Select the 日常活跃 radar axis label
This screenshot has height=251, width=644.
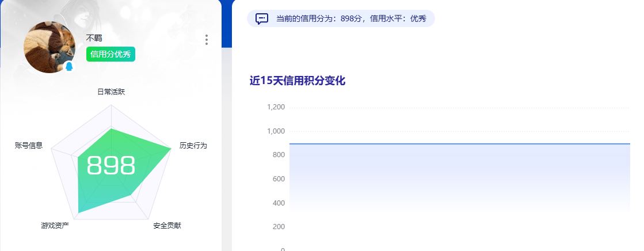[111, 92]
